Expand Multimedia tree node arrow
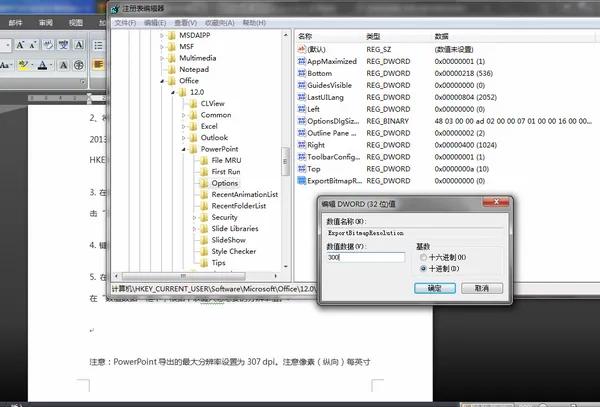 [x=162, y=59]
